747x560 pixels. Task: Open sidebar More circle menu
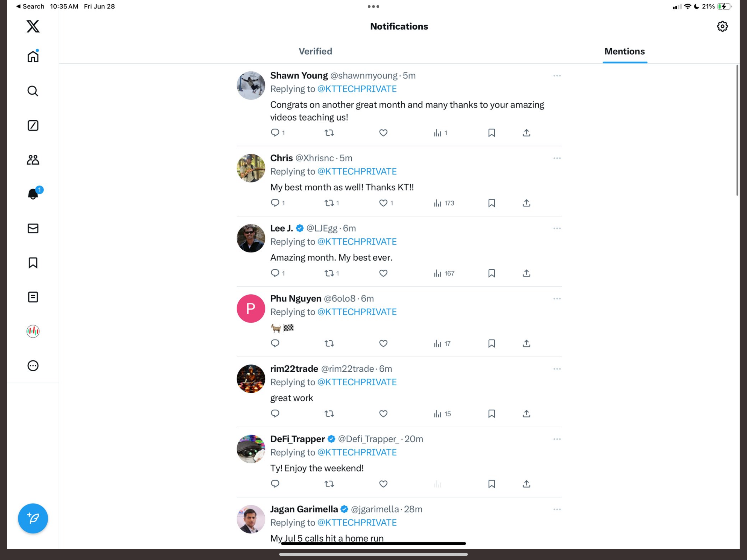click(33, 366)
